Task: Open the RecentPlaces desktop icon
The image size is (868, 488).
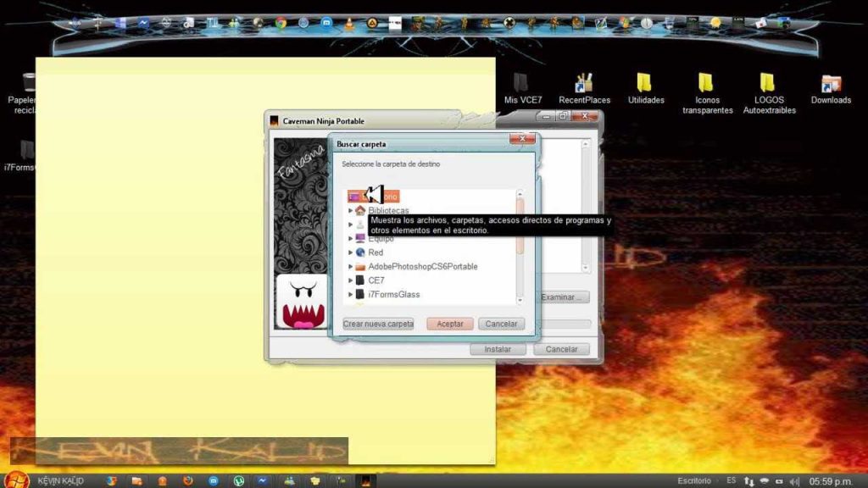Action: [583, 82]
